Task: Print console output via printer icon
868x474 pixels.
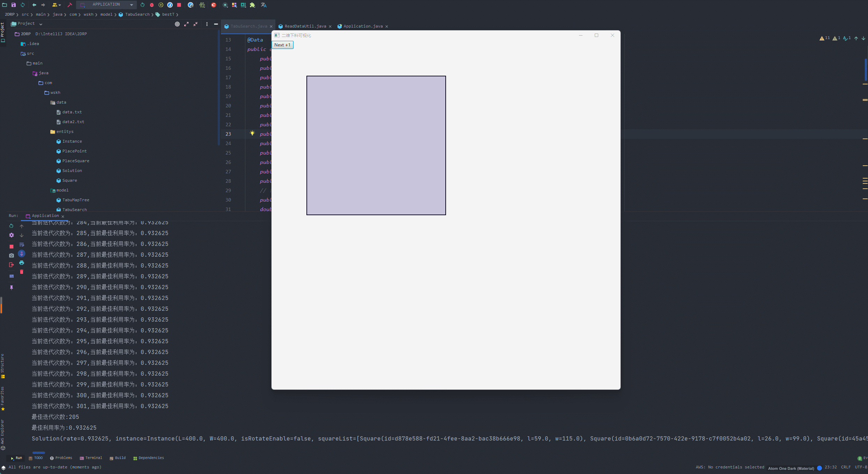Action: [22, 263]
